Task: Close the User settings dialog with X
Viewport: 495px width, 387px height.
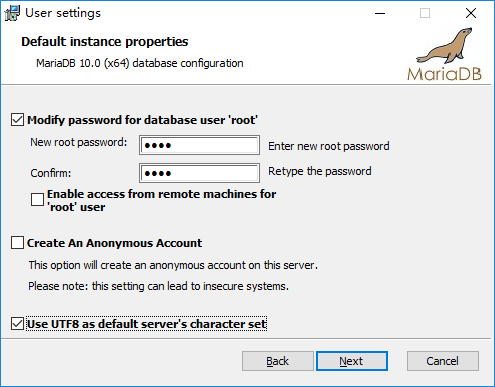Action: [x=471, y=13]
